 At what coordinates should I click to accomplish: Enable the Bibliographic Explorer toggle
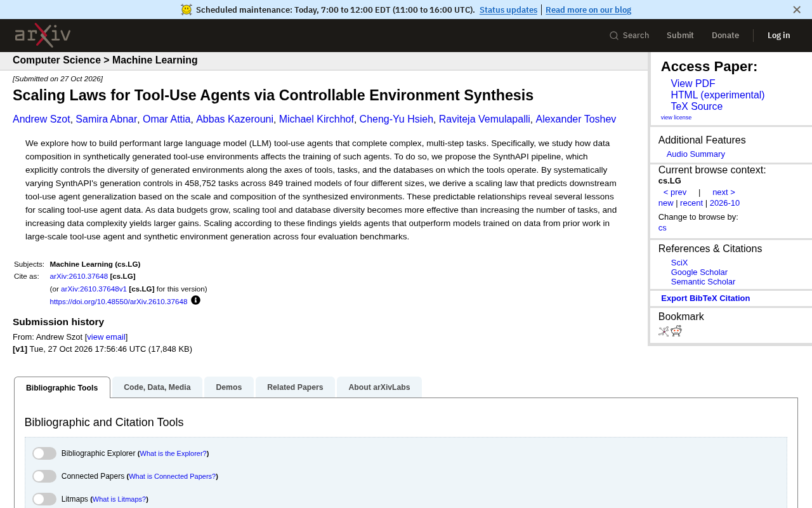point(44,453)
